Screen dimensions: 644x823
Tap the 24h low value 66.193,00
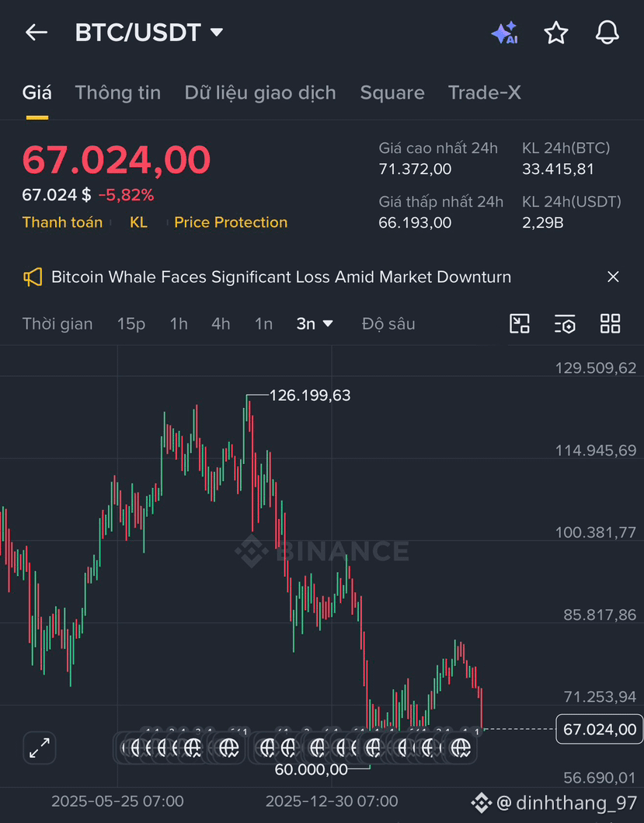pos(415,222)
